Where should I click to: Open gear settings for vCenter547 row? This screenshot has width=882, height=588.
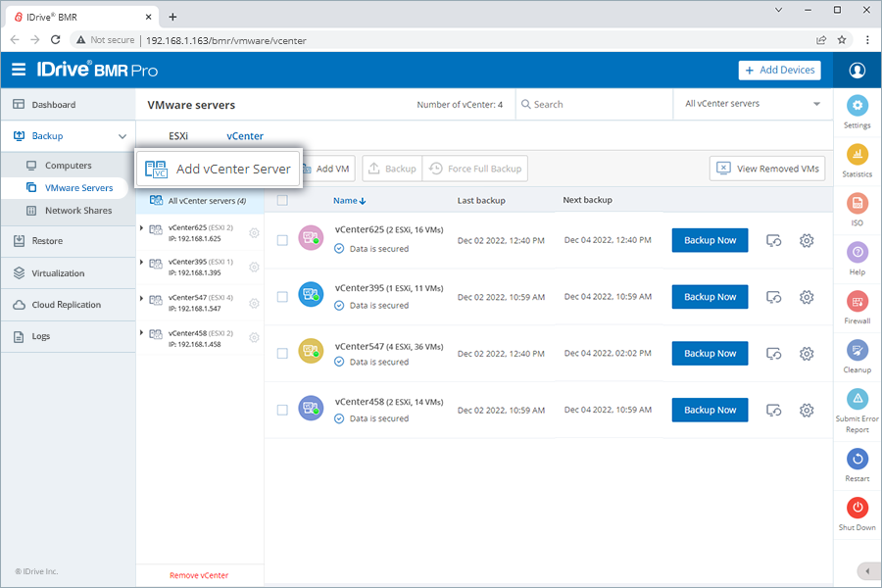point(807,354)
